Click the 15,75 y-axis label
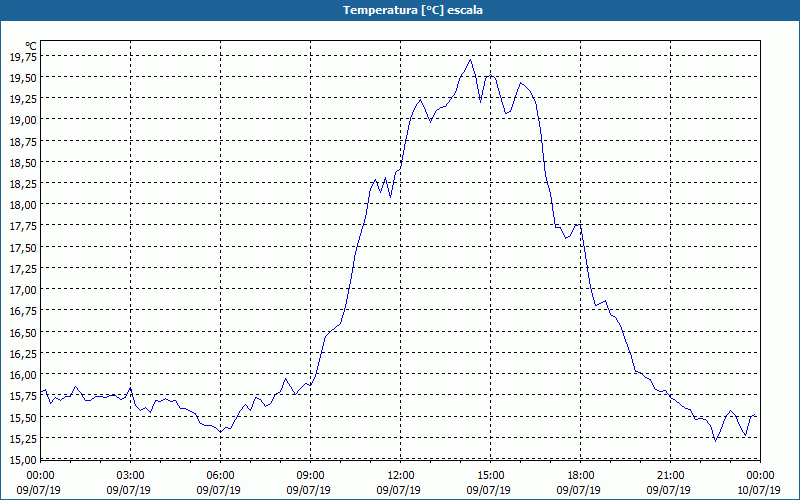The image size is (800, 500). (23, 396)
